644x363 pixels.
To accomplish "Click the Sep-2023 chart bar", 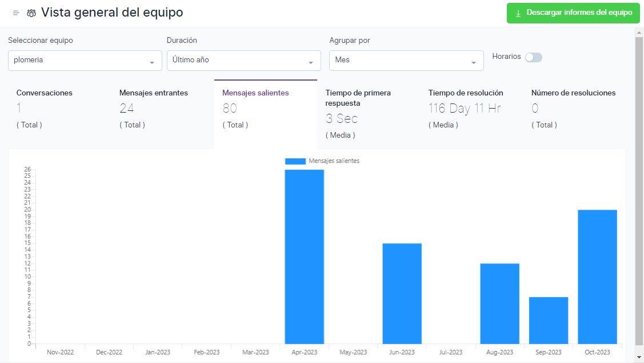I will [x=549, y=320].
